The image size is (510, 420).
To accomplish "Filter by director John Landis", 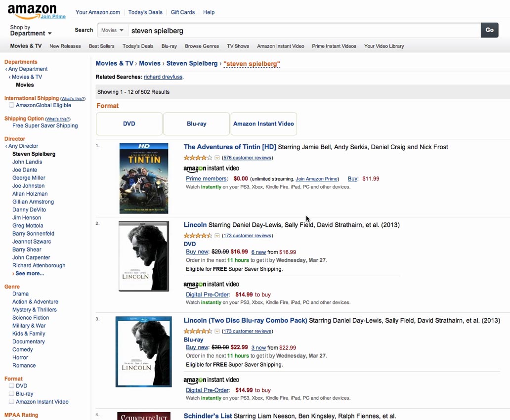I will (27, 162).
